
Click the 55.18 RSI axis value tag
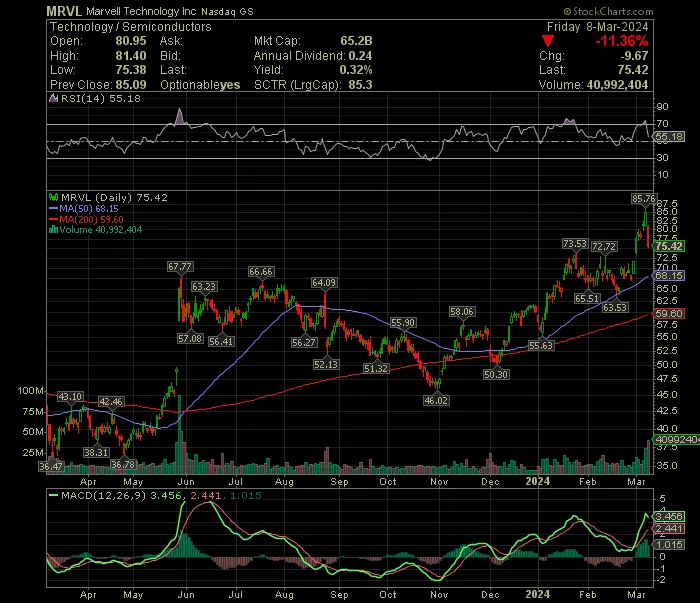[x=670, y=137]
